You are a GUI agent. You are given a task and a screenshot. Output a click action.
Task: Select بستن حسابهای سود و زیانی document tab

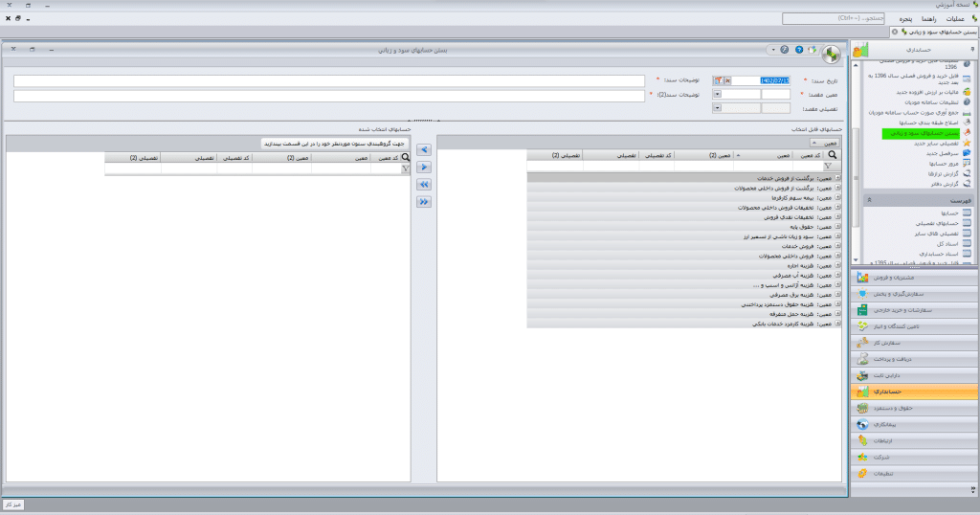934,32
